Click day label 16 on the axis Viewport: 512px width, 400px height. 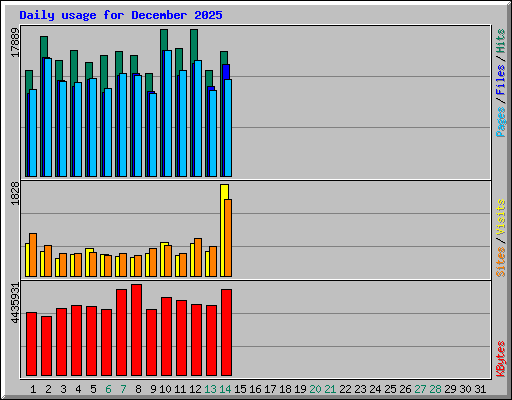[x=255, y=389]
